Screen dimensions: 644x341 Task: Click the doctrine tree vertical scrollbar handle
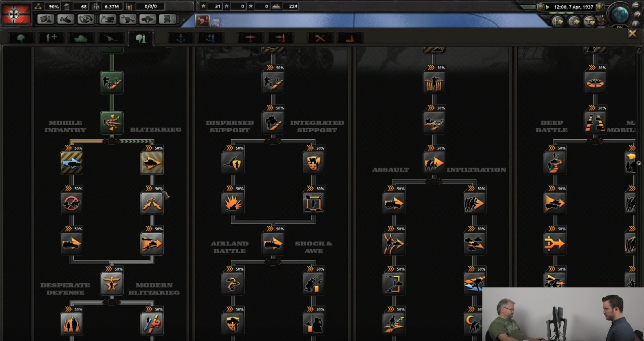(x=639, y=163)
